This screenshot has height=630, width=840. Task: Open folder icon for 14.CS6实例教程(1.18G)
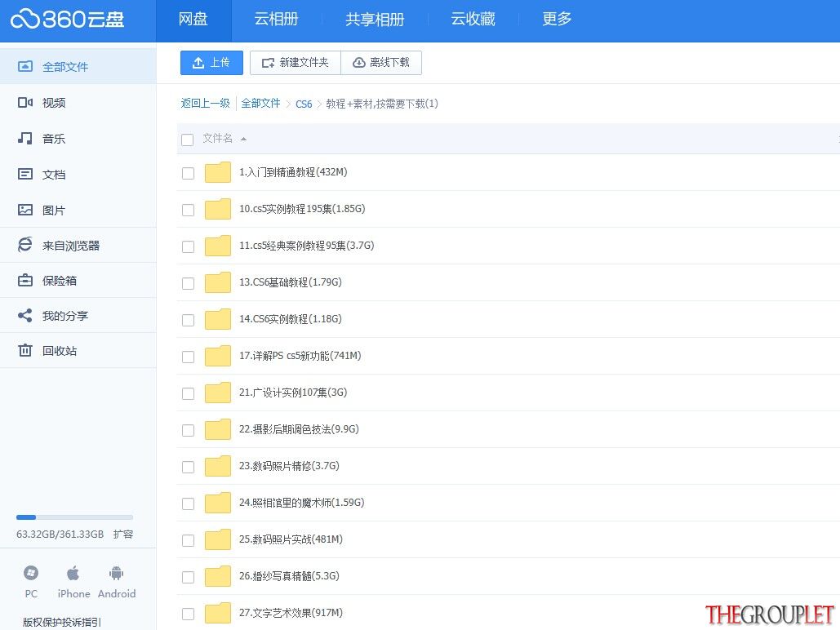click(218, 319)
